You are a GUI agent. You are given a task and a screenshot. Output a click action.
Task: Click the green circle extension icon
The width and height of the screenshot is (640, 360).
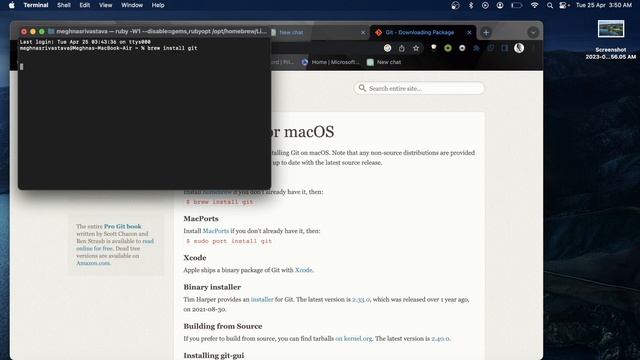pyautogui.click(x=448, y=48)
